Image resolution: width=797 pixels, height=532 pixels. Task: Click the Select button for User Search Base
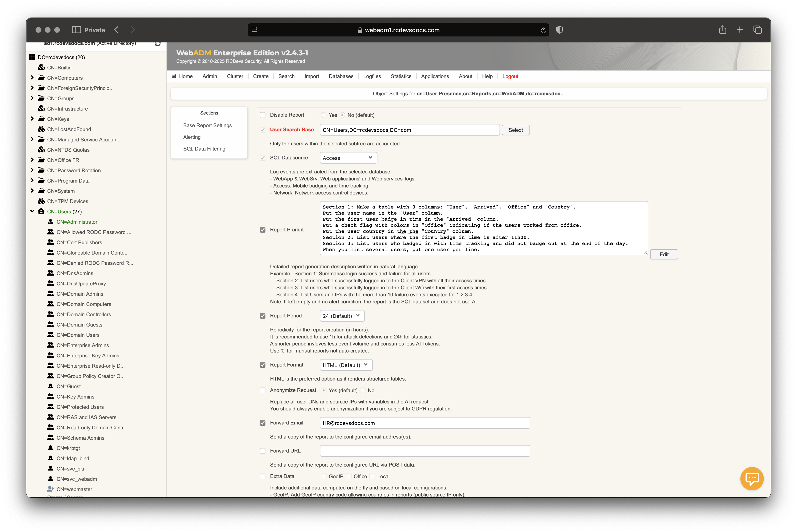point(516,130)
